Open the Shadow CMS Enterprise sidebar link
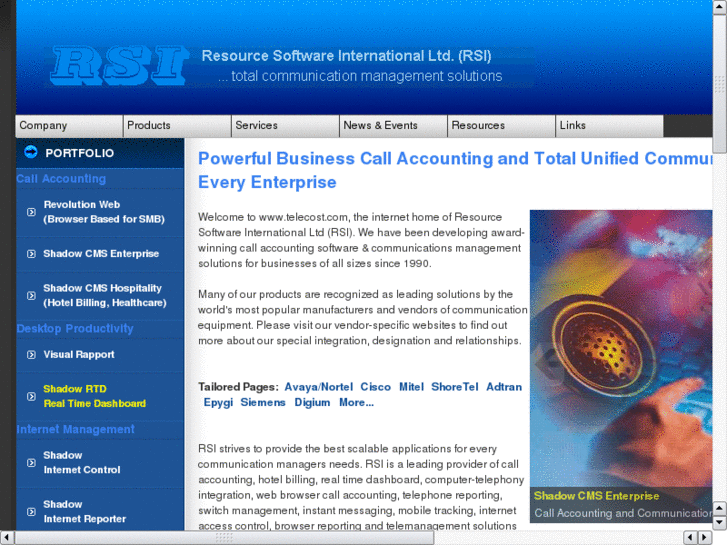The height and width of the screenshot is (545, 727). click(101, 254)
